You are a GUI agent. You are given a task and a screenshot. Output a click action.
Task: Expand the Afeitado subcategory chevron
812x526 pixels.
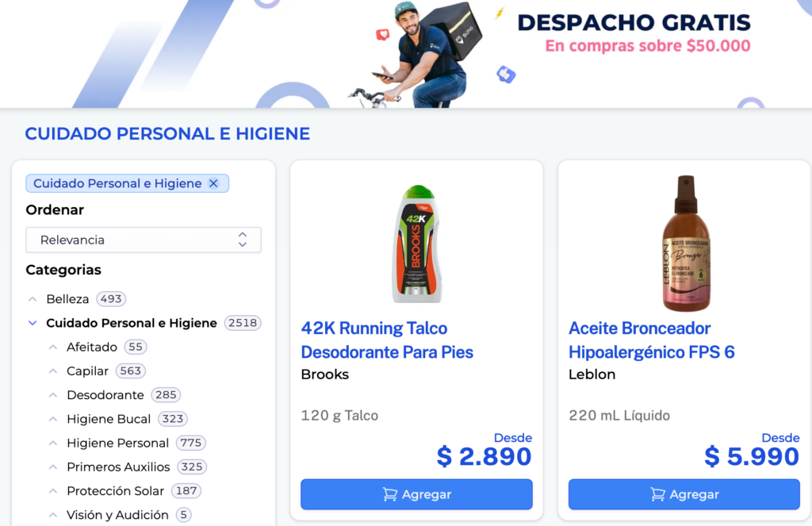tap(53, 347)
